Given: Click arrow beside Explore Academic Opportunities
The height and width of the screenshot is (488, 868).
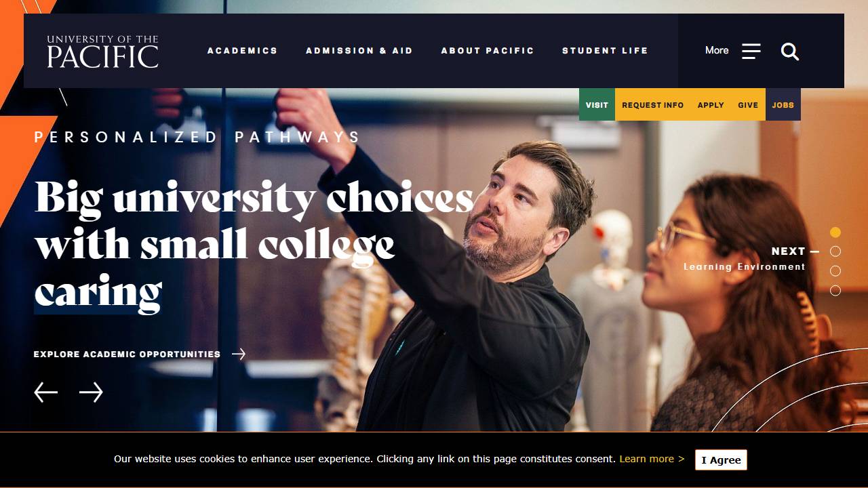Looking at the screenshot, I should (239, 354).
